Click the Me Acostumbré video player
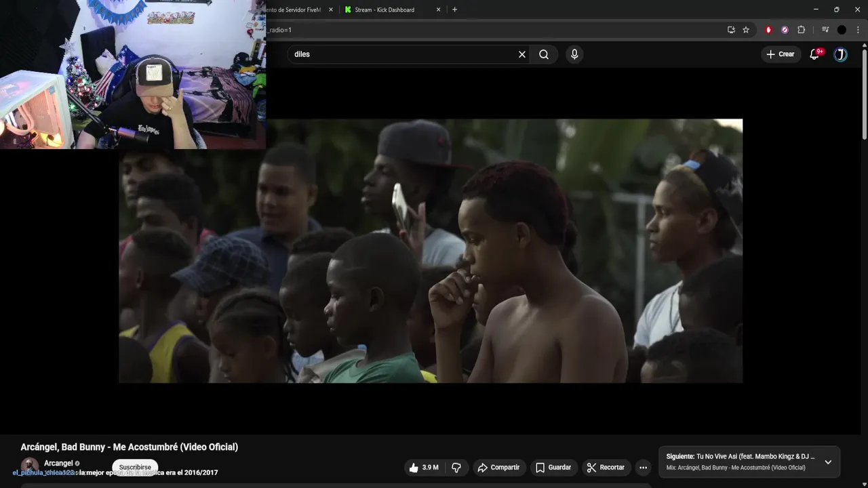Viewport: 868px width, 488px height. click(431, 251)
